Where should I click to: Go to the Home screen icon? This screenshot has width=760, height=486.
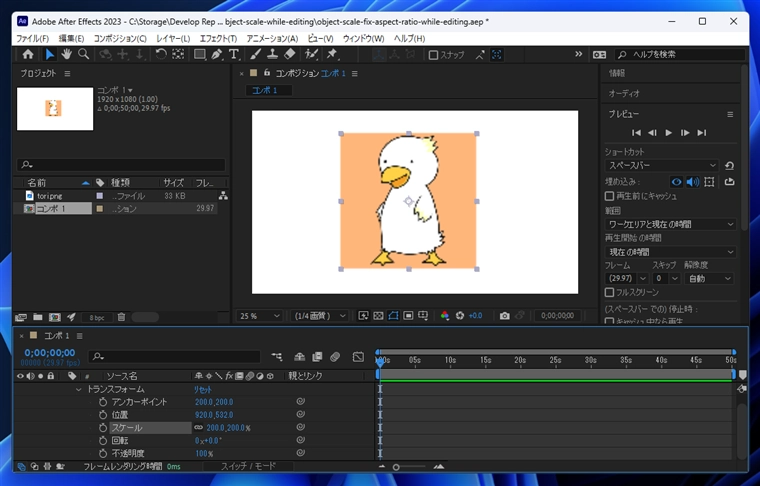tap(28, 54)
